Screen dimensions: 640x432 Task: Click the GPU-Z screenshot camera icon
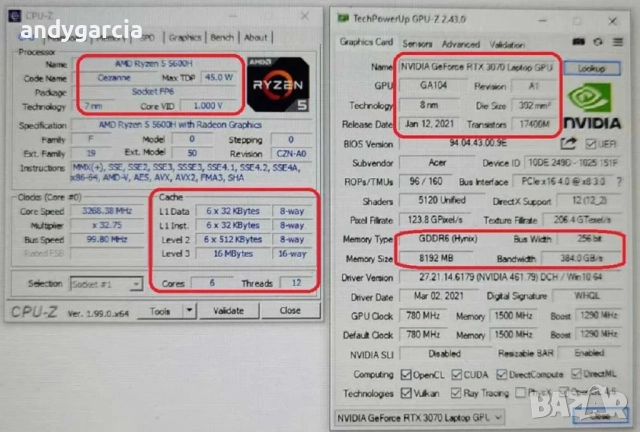click(578, 42)
